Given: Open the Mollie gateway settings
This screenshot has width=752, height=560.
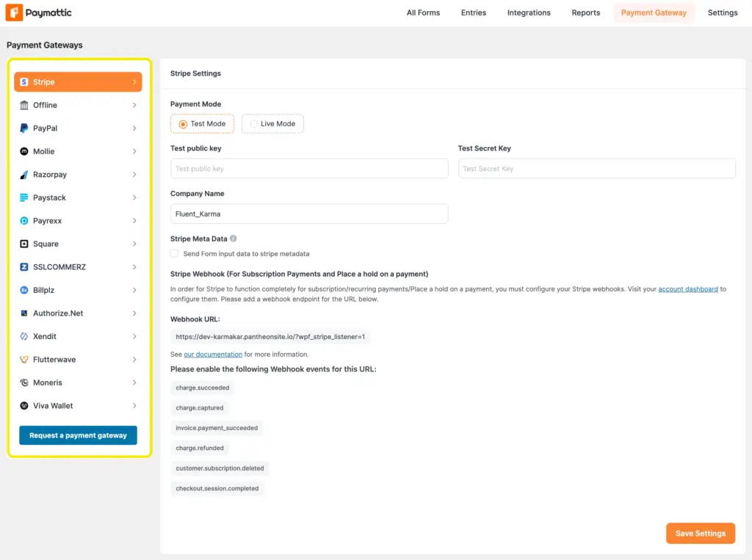Looking at the screenshot, I should click(77, 151).
